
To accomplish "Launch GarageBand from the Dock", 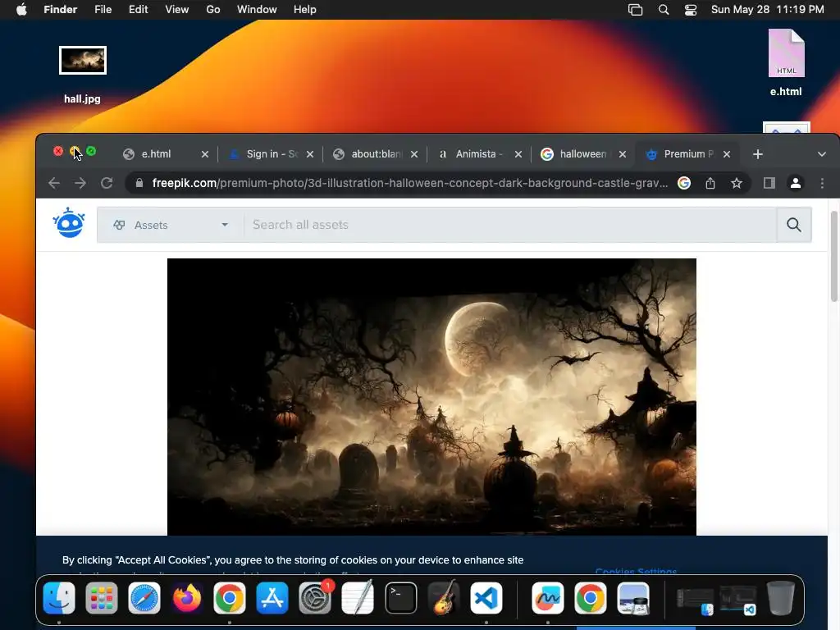I will click(444, 598).
